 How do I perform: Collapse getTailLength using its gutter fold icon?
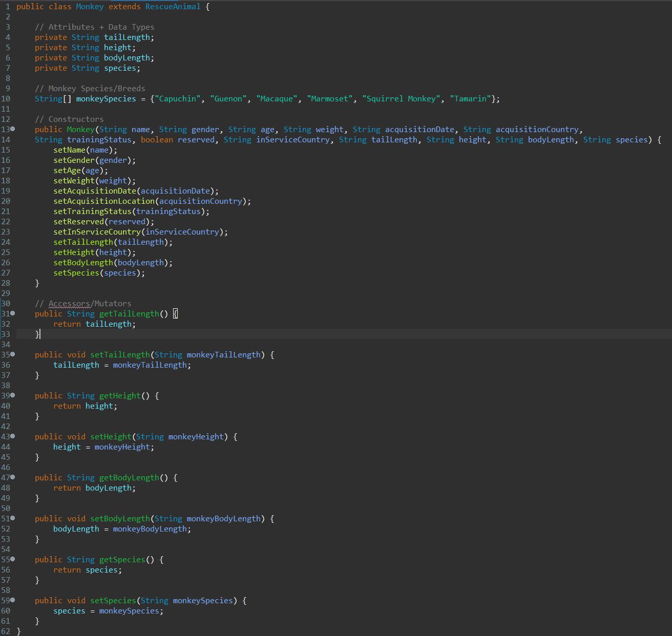coord(13,313)
